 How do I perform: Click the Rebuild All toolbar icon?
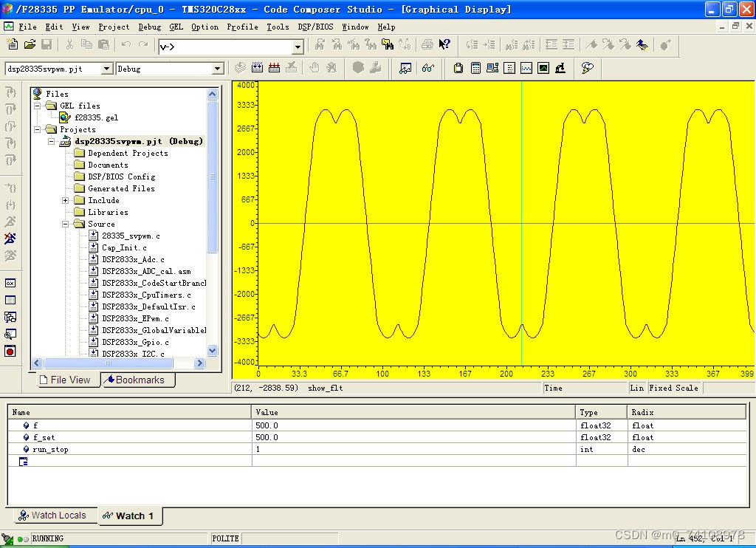click(x=274, y=68)
